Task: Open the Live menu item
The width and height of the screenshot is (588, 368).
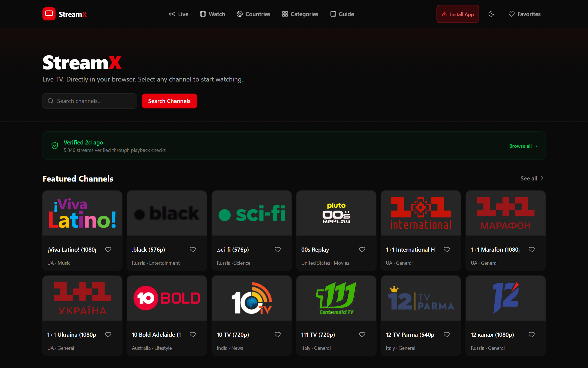Action: [x=179, y=14]
